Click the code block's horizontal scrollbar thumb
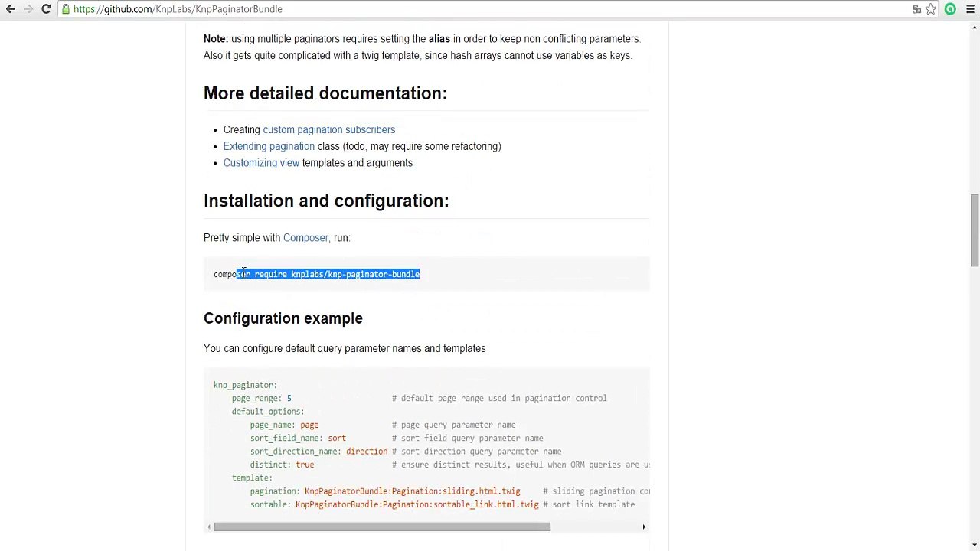980x551 pixels. (x=382, y=527)
